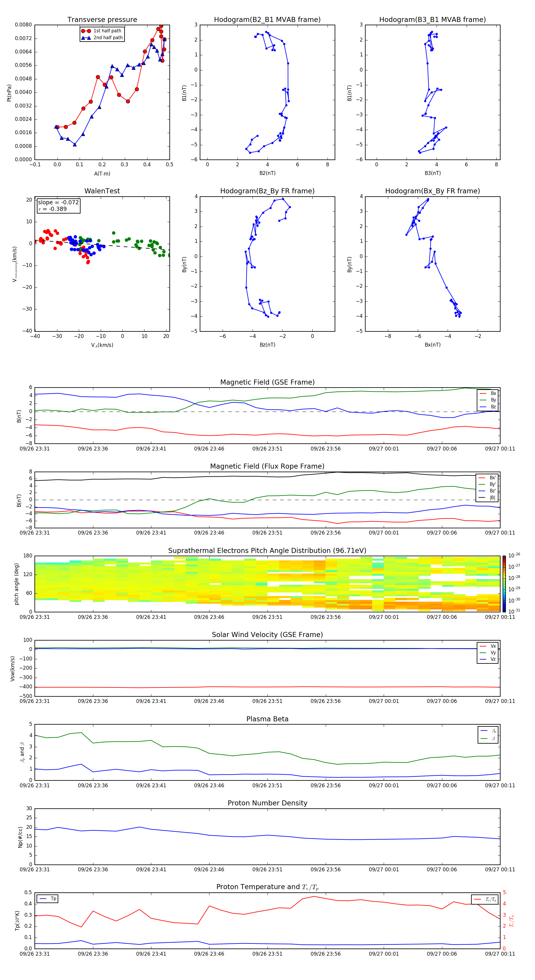This screenshot has width=535, height=980.
Task: Select 'Bz' entry in GSE Frame legend
Action: point(488,407)
